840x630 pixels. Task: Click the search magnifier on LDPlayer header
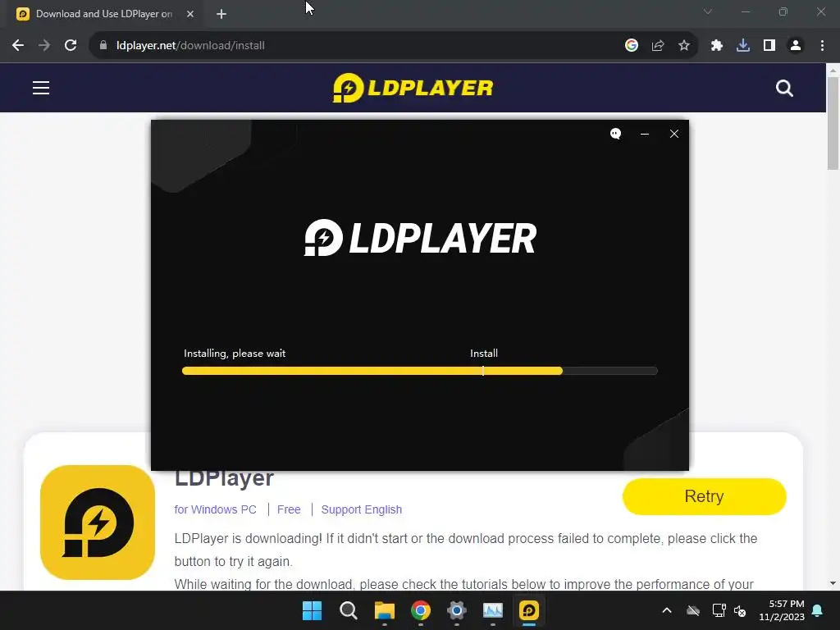click(784, 89)
